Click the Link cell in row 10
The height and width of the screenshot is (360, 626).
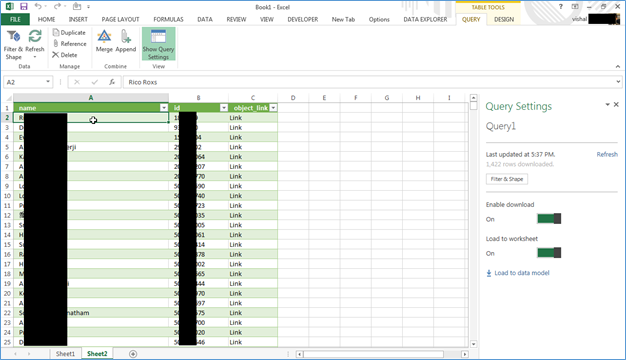(x=253, y=196)
